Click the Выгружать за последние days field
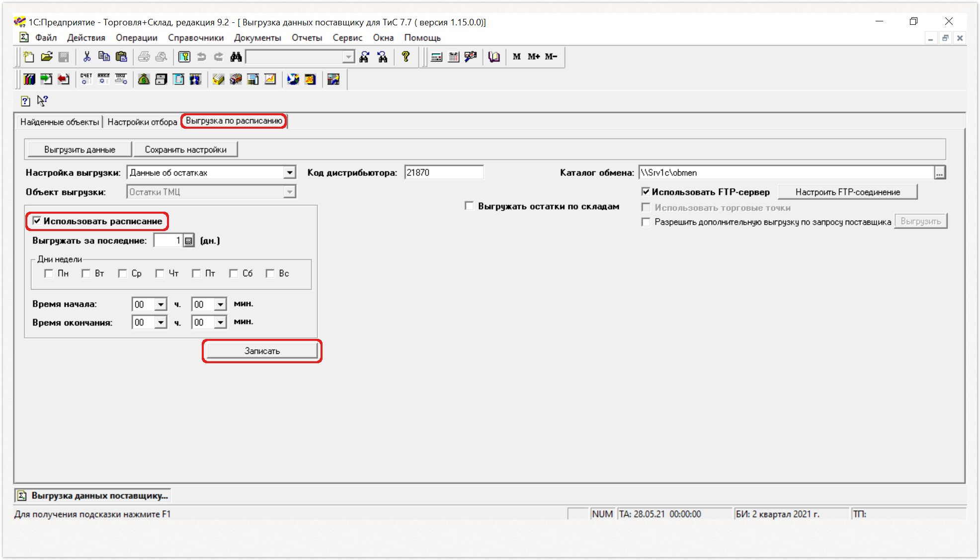Viewport: 980px width, 560px height. point(168,240)
